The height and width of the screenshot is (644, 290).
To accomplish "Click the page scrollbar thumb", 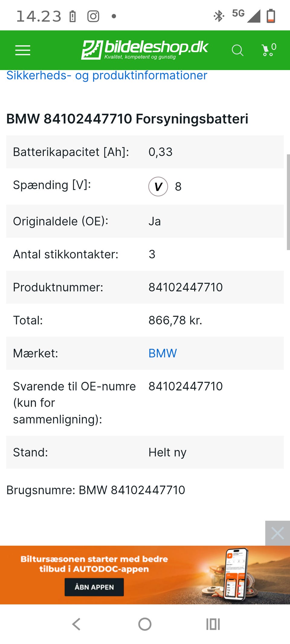I will [288, 202].
